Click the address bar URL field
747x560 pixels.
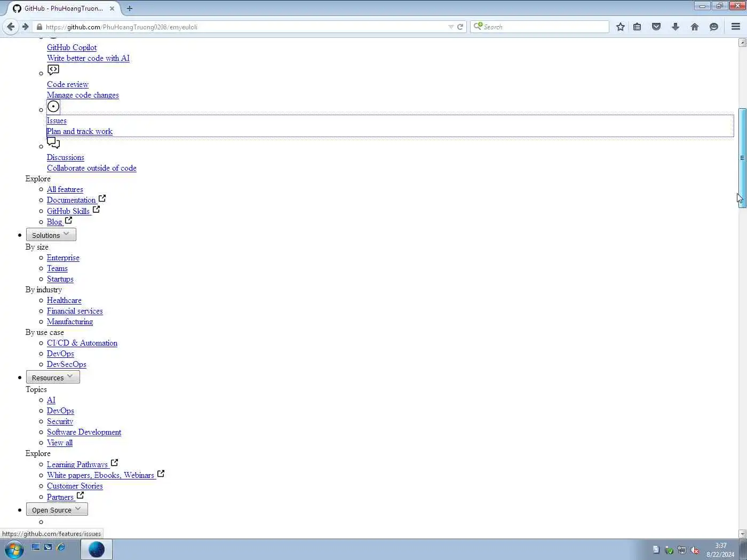[245, 27]
